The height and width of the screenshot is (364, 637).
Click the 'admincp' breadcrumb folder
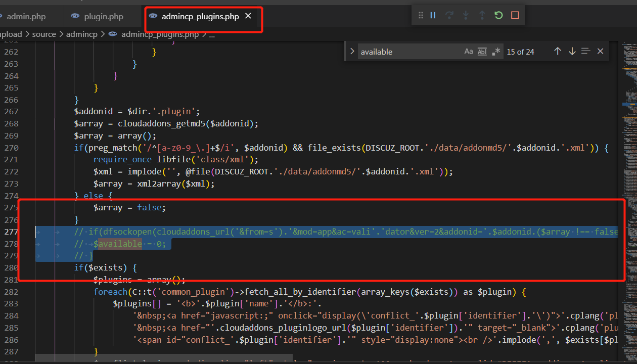[81, 34]
